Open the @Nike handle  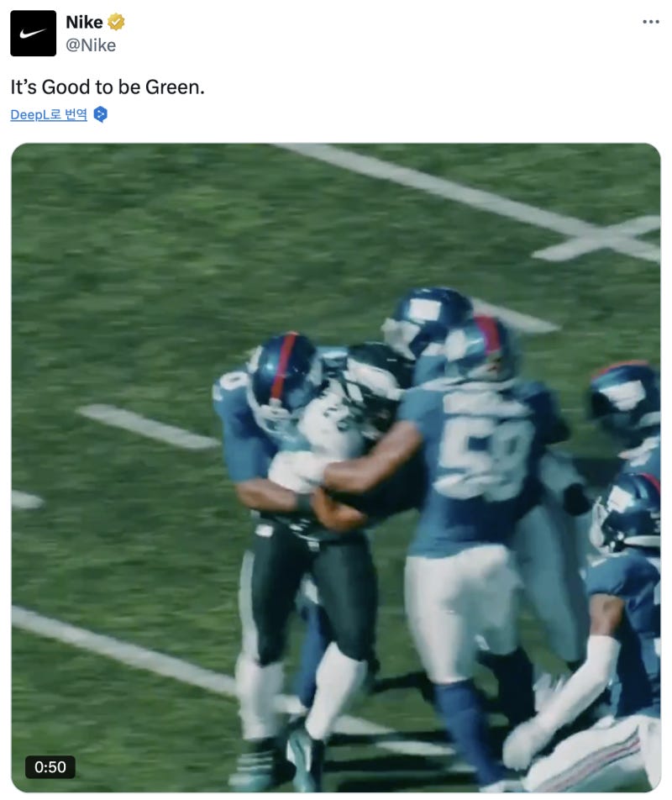91,45
